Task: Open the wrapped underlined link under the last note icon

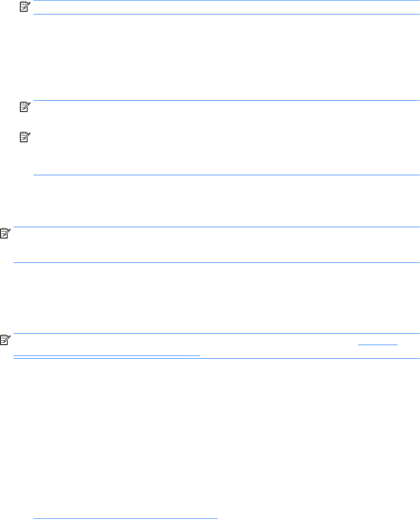Action: [107, 355]
